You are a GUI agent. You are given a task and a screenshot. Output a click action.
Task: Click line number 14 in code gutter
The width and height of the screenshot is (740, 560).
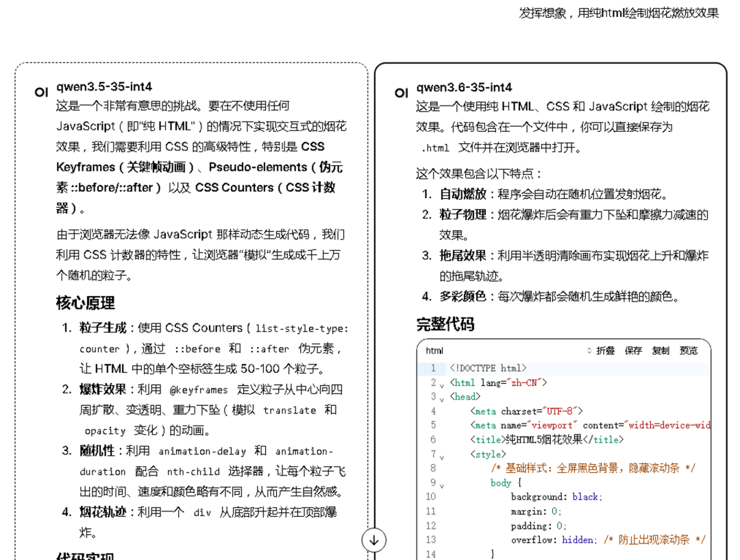click(430, 554)
